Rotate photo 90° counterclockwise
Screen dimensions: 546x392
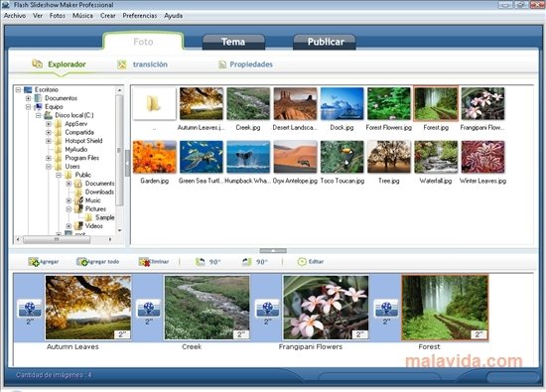tap(201, 262)
